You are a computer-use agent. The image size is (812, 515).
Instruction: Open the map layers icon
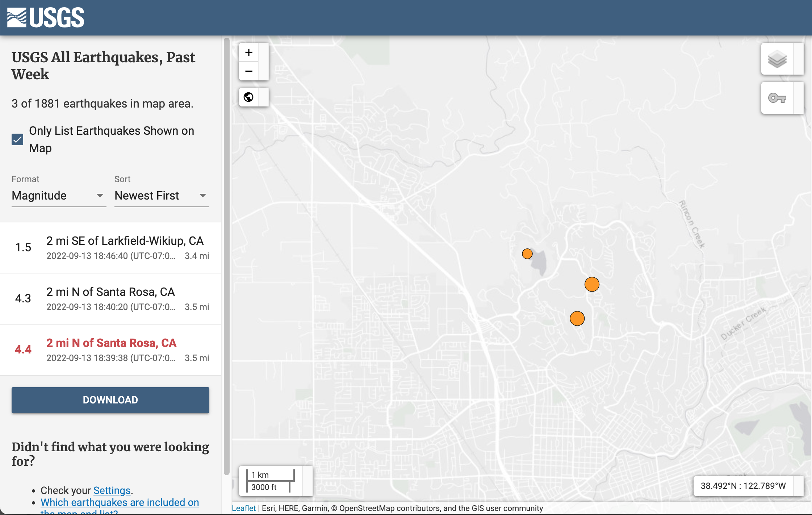coord(777,59)
